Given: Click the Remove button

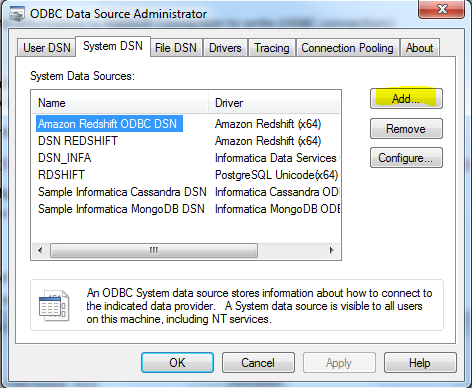Looking at the screenshot, I should pos(406,129).
